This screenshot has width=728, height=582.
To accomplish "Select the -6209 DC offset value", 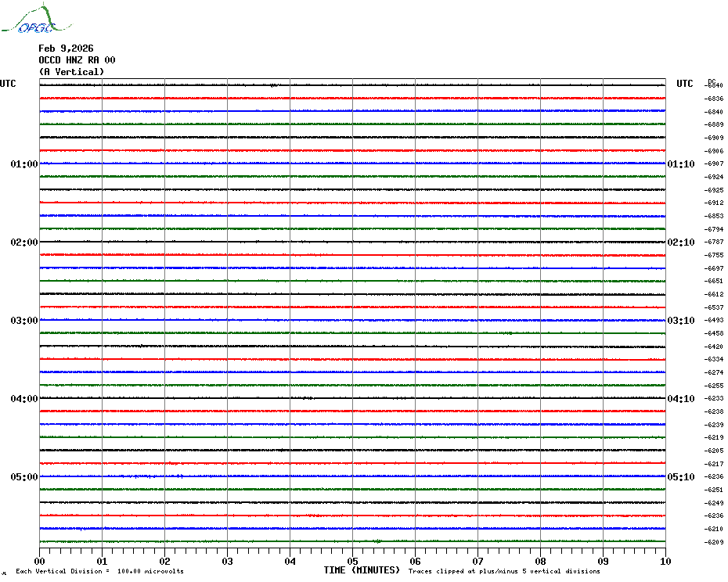I will tap(714, 542).
